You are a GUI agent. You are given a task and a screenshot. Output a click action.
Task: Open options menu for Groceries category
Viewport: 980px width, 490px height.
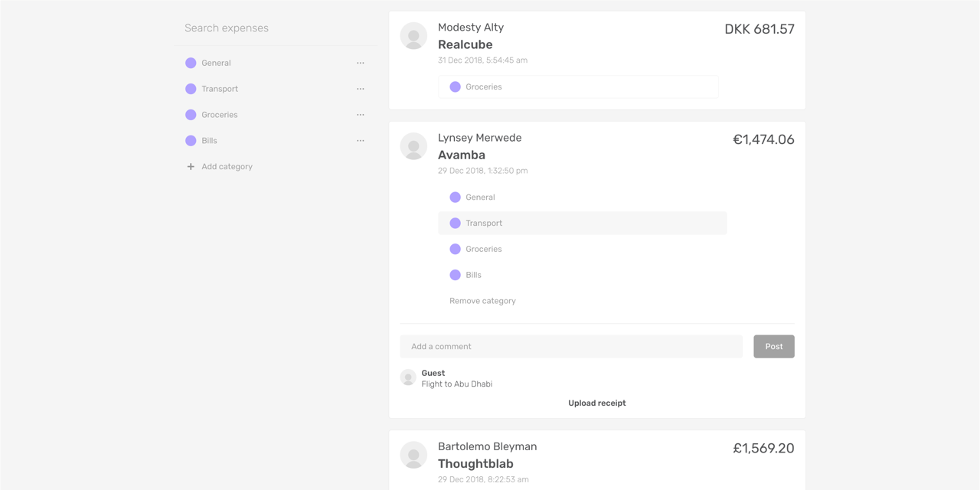coord(361,115)
